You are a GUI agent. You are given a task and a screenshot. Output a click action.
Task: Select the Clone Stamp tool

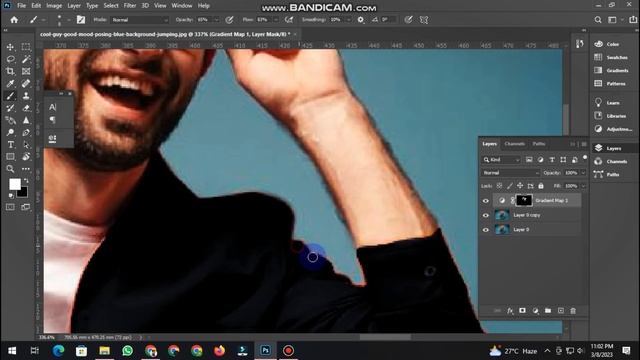[26, 96]
